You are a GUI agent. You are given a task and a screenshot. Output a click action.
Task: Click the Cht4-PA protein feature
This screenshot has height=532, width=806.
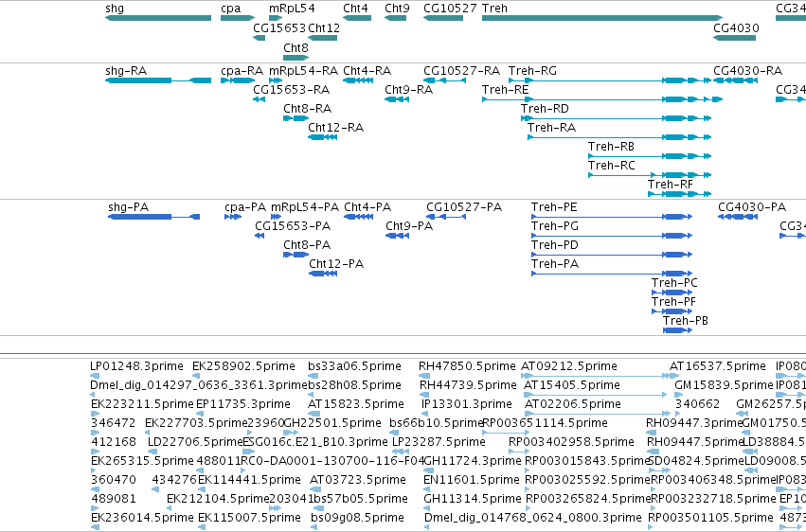[x=358, y=217]
